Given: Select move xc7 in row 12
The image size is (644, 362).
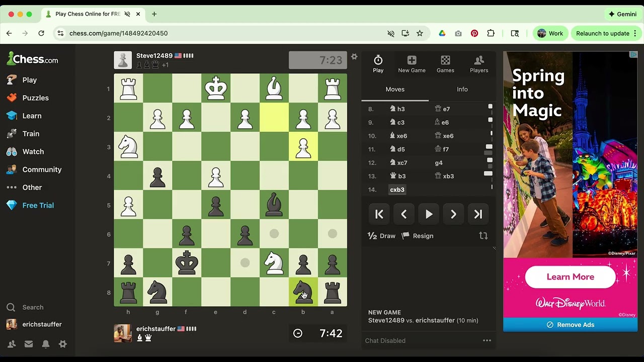Looking at the screenshot, I should (x=398, y=163).
